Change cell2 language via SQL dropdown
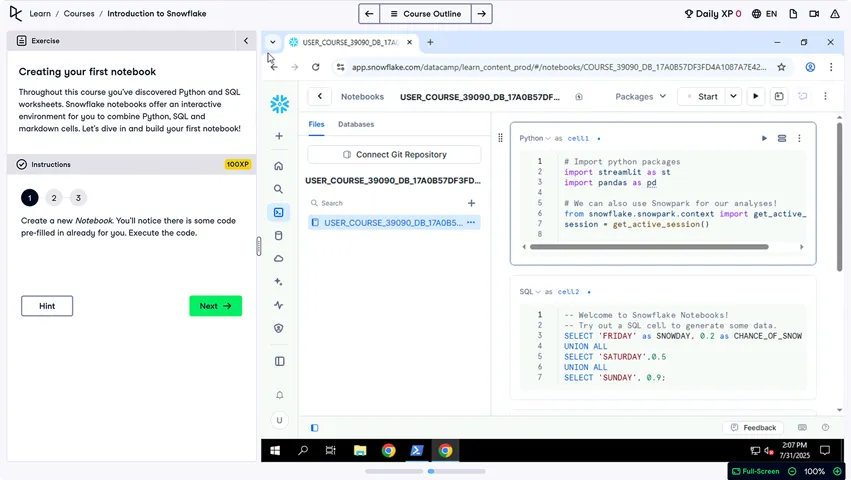The image size is (851, 480). pyautogui.click(x=530, y=292)
